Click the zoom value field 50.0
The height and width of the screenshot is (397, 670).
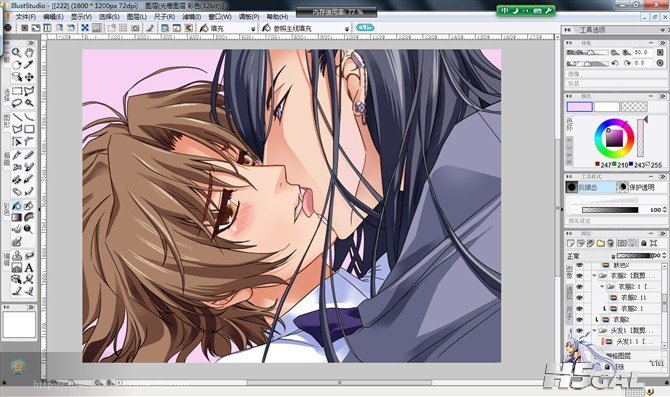642,52
